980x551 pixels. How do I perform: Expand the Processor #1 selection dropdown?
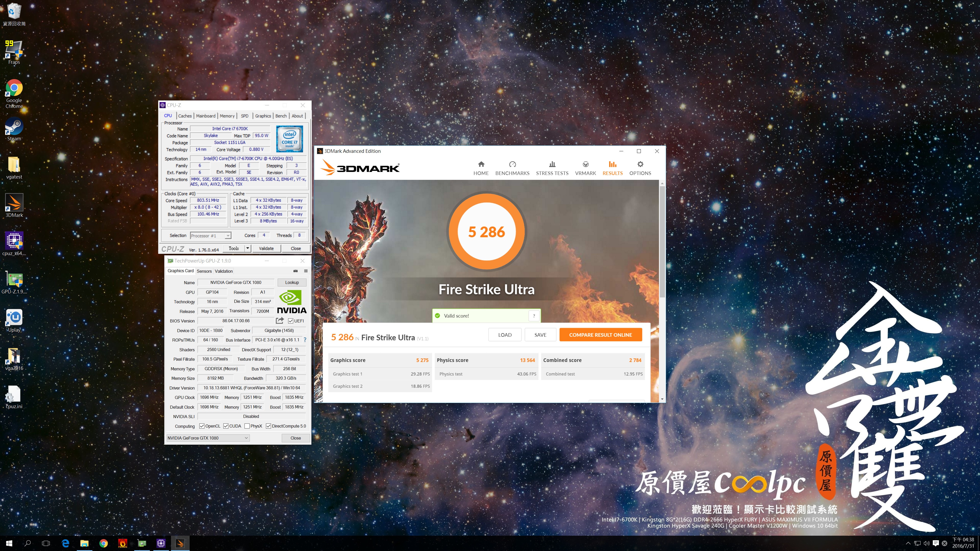(227, 236)
